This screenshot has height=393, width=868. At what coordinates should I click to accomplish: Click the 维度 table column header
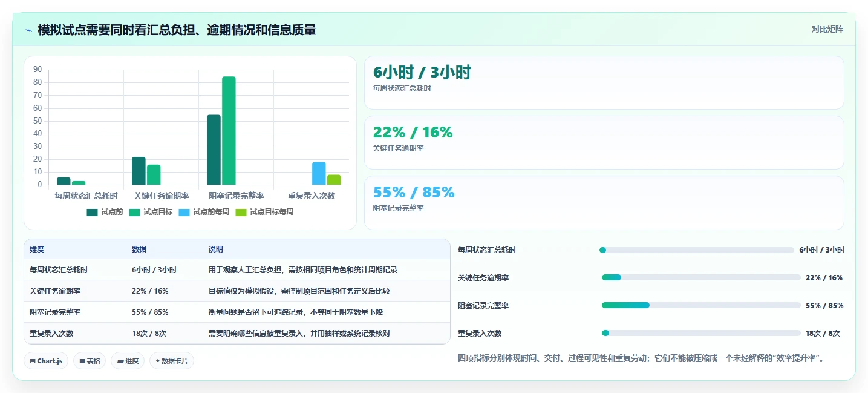(x=37, y=249)
